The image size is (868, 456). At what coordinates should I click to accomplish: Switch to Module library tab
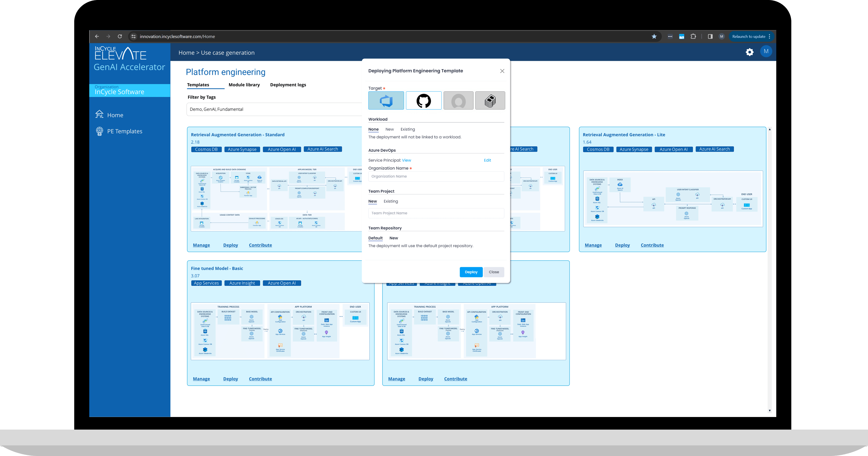[x=244, y=85]
